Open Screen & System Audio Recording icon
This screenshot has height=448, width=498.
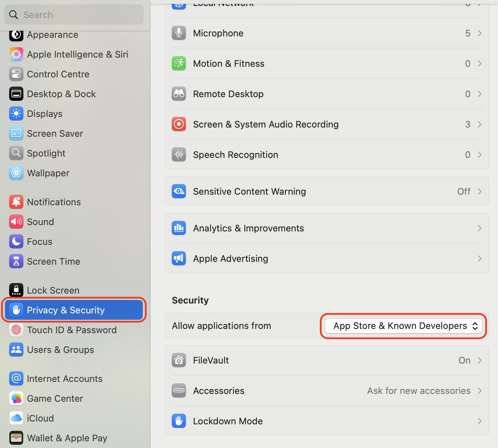coord(179,124)
